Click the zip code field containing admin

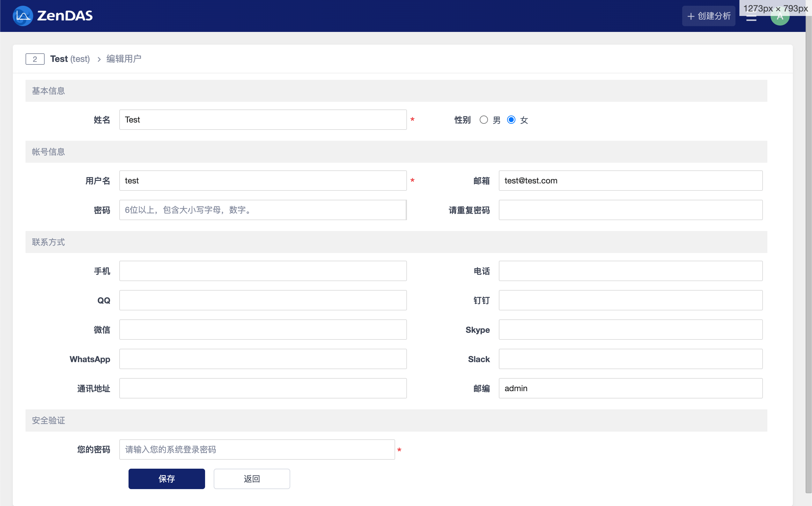(x=631, y=388)
